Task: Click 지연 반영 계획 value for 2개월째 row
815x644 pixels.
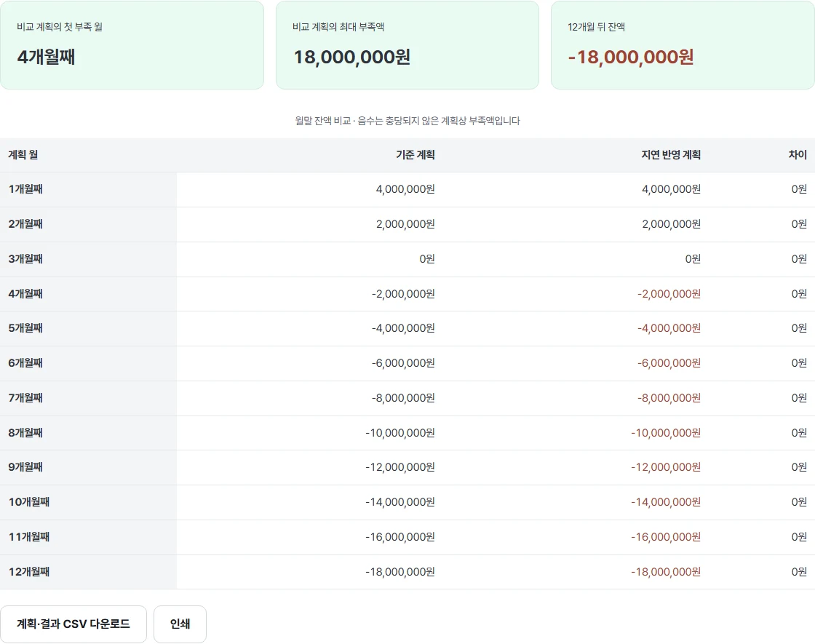Action: click(x=671, y=224)
